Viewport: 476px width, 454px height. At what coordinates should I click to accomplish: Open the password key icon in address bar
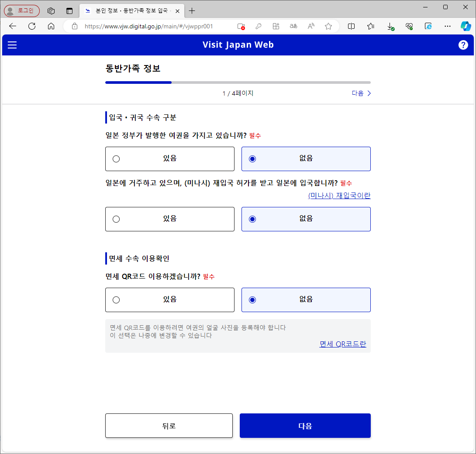pos(259,26)
